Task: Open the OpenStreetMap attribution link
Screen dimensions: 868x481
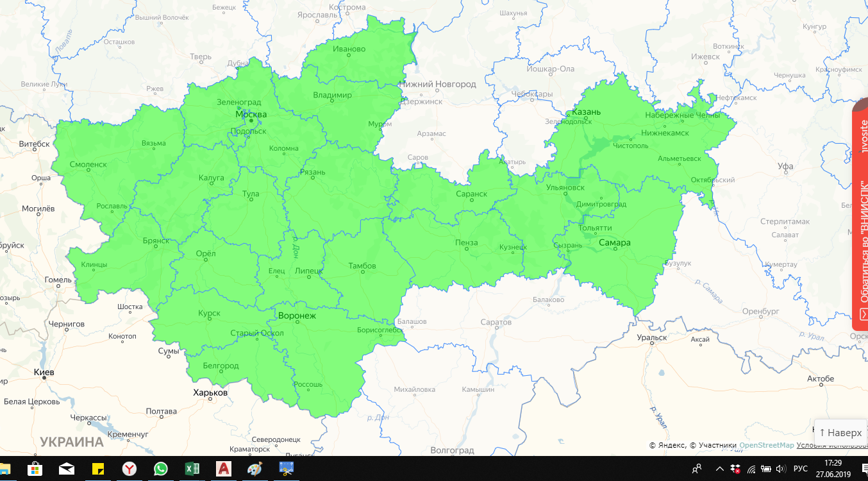Action: pyautogui.click(x=767, y=445)
